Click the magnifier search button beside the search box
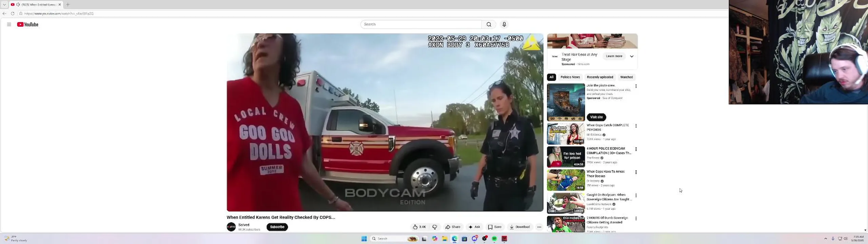This screenshot has width=868, height=244. point(489,24)
